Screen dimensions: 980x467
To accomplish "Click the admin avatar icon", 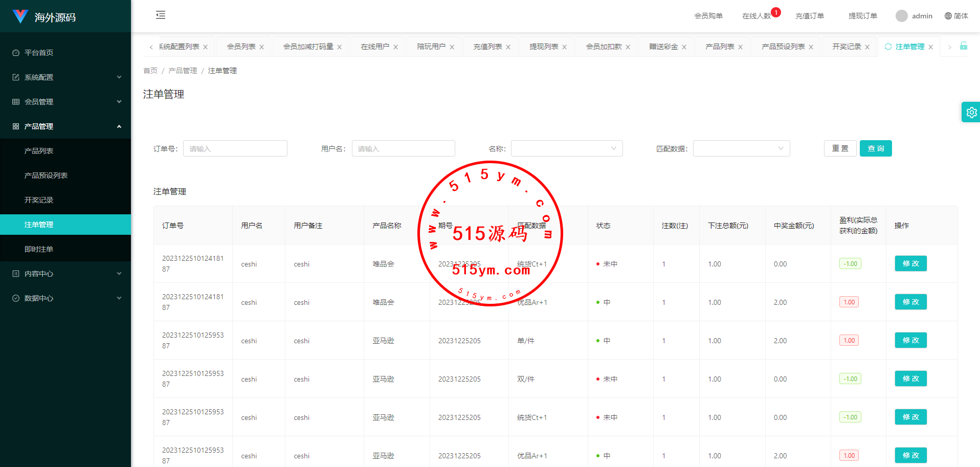I will pyautogui.click(x=901, y=16).
